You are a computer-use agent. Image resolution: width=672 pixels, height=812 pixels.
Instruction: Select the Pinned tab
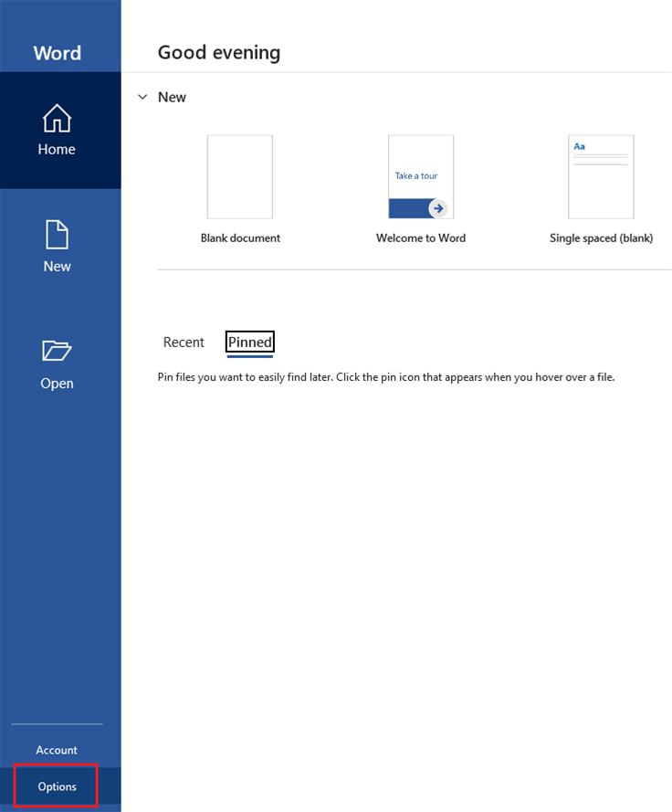(250, 343)
